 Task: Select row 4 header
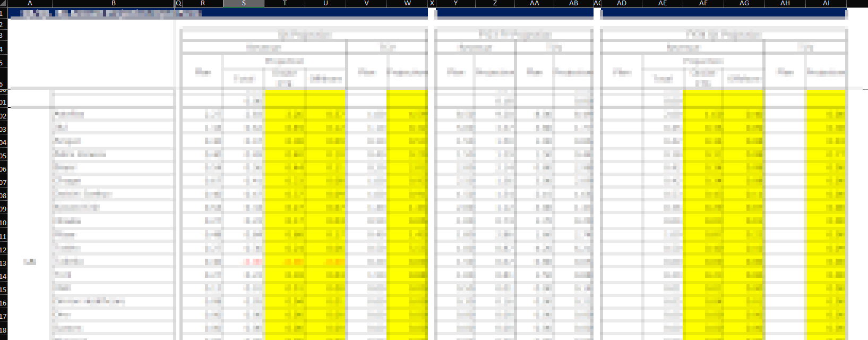[x=3, y=48]
